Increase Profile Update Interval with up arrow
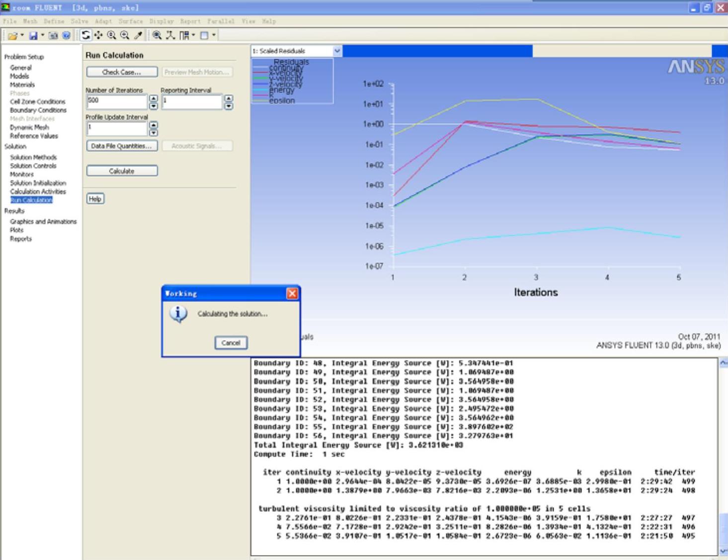Viewport: 728px width, 560px height. click(154, 125)
